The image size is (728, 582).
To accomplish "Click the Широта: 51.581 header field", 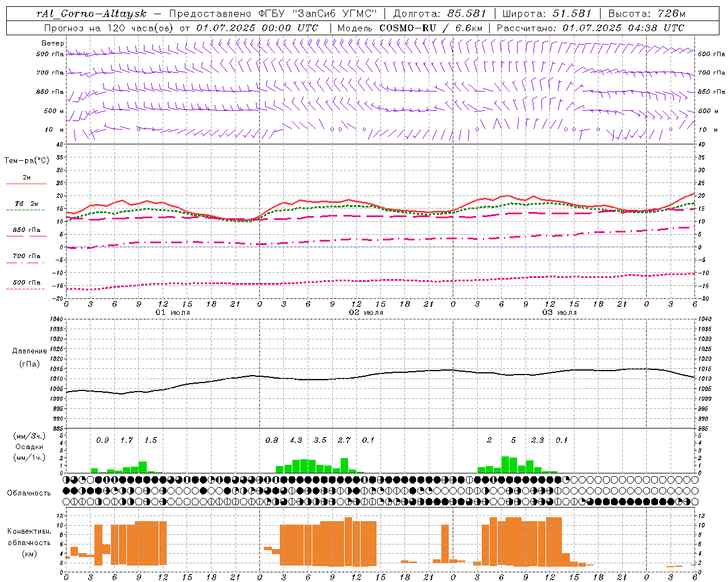I will click(x=547, y=14).
